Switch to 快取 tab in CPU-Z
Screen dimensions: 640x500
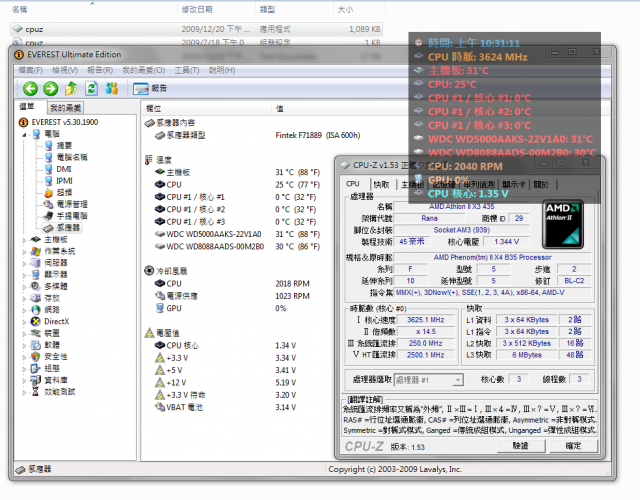pos(382,185)
